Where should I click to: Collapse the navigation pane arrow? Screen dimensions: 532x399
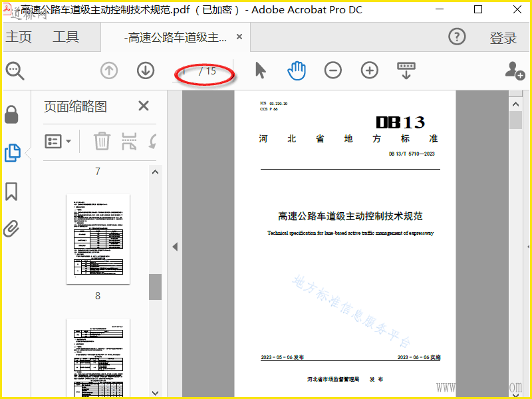[175, 247]
